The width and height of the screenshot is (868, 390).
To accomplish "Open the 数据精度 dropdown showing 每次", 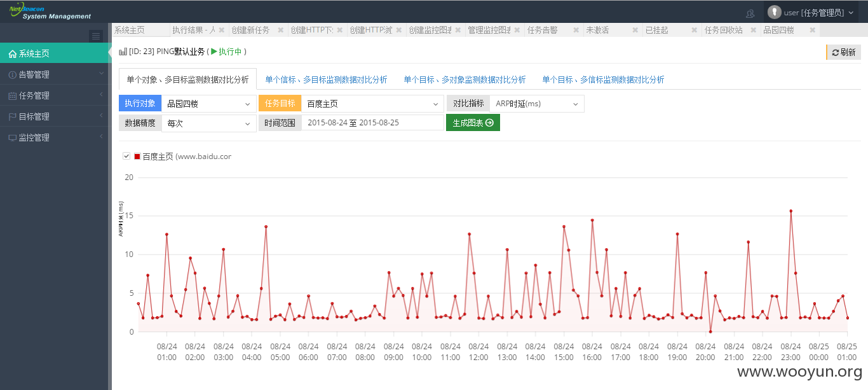I will coord(209,123).
